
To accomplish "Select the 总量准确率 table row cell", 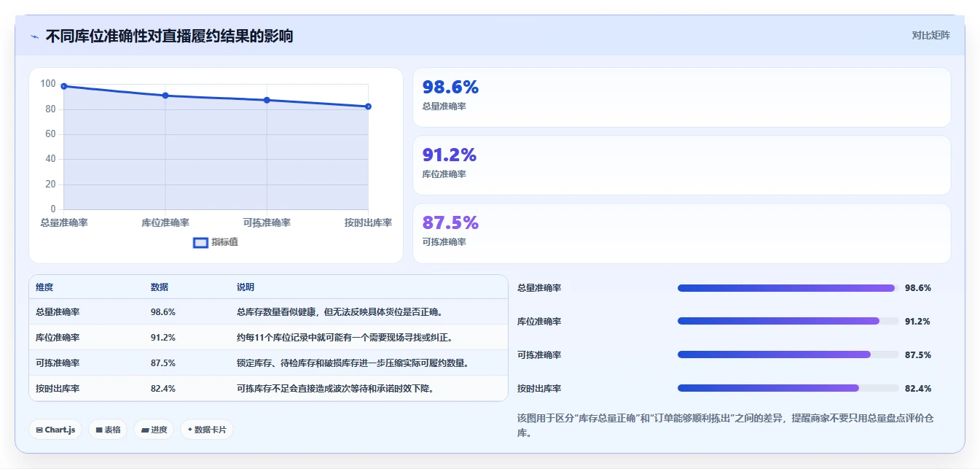I will 58,312.
